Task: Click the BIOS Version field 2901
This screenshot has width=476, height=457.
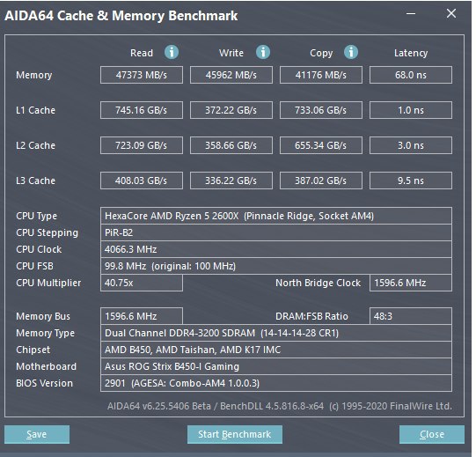Action: 276,383
